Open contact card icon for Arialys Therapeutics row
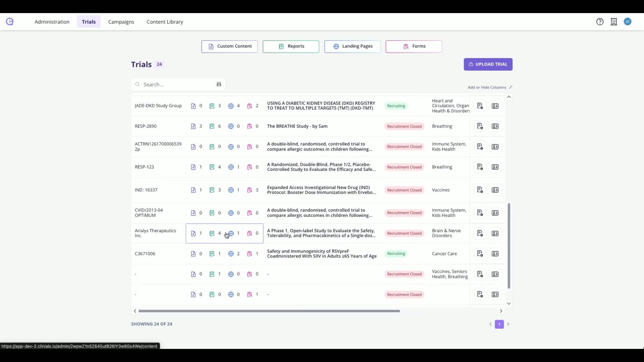The height and width of the screenshot is (362, 644). (x=495, y=233)
